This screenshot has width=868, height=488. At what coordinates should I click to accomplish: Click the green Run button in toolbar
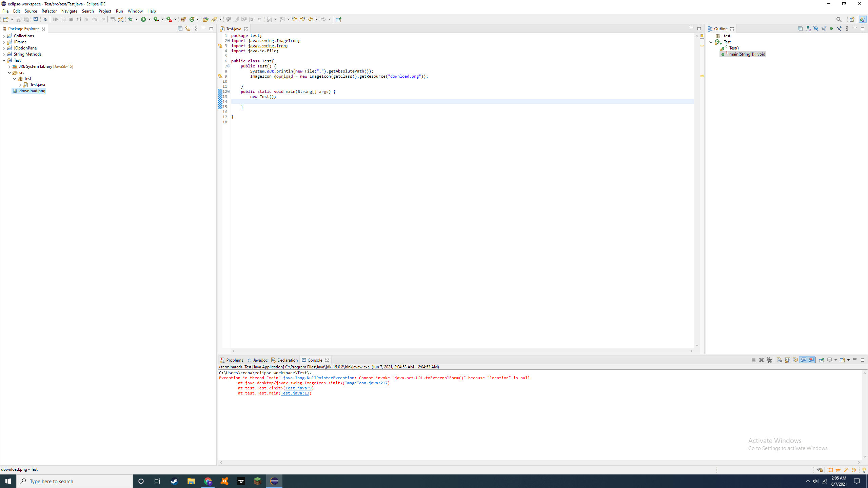[x=143, y=19]
